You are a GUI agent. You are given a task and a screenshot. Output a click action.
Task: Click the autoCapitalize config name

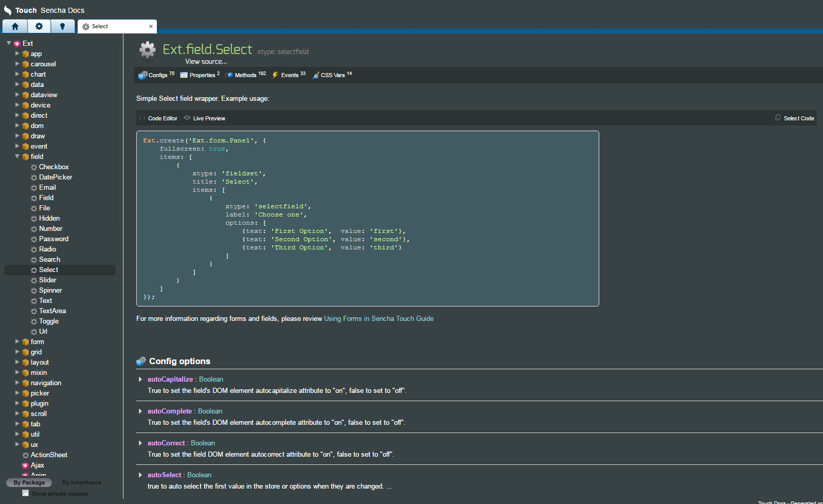pyautogui.click(x=170, y=380)
